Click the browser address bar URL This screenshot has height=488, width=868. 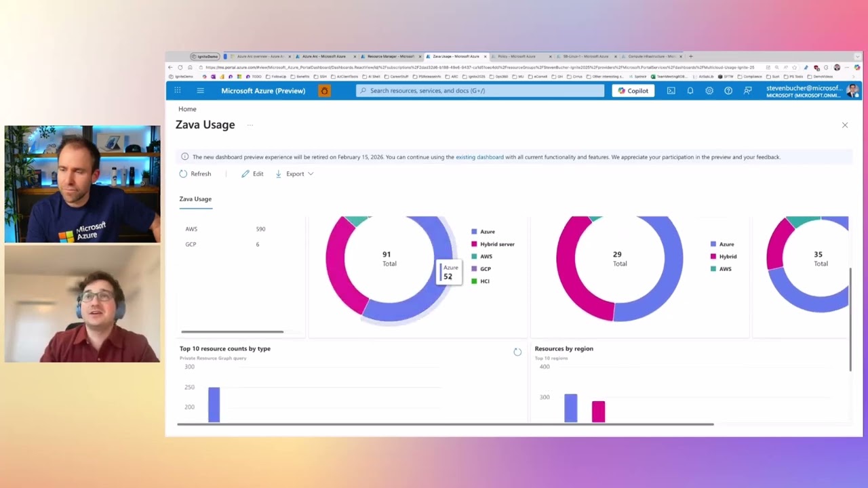point(479,67)
